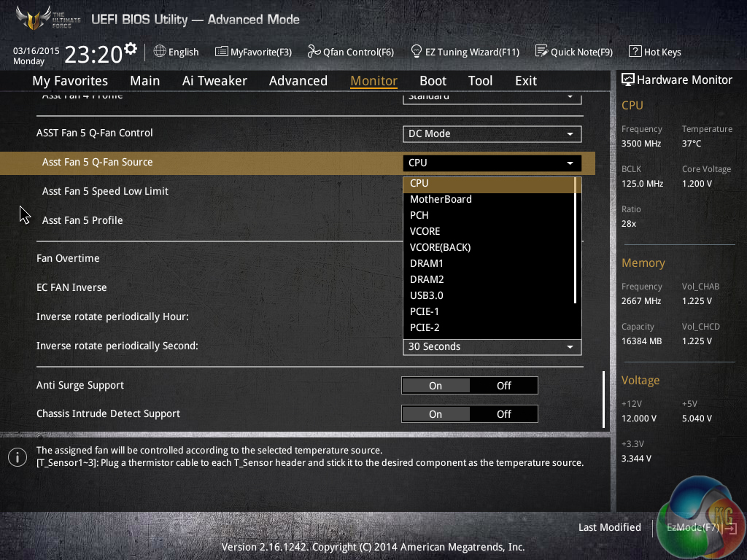
Task: Open the Asst Fan 4 Profile dropdown
Action: click(492, 98)
